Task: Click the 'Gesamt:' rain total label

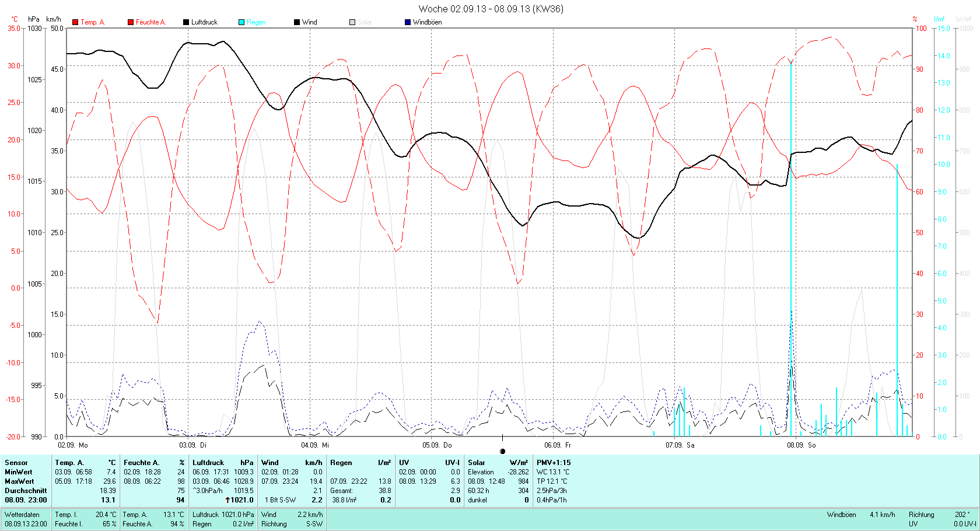Action: (342, 491)
